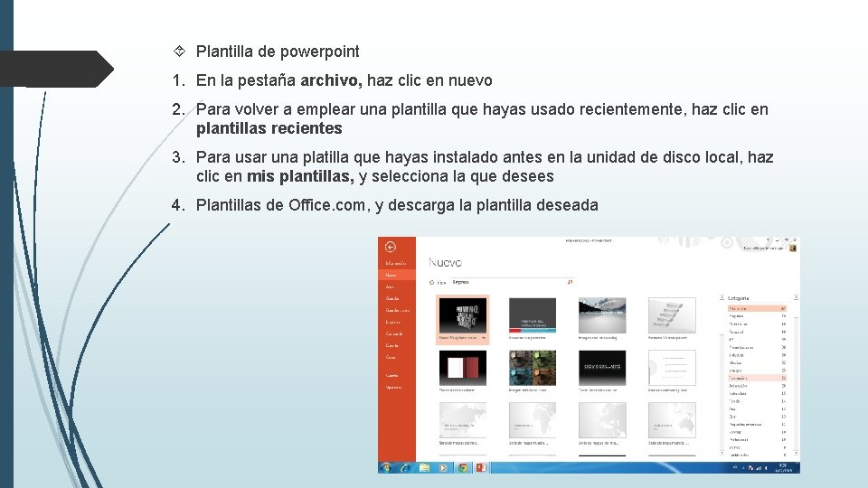
Task: Choose Guardar como in the sidebar
Action: 398,310
